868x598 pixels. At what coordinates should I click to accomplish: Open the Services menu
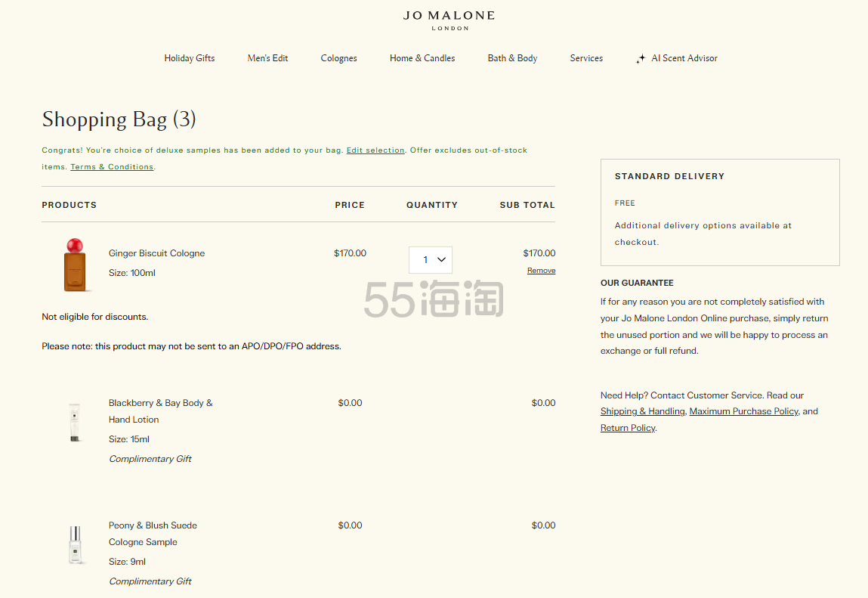point(586,58)
